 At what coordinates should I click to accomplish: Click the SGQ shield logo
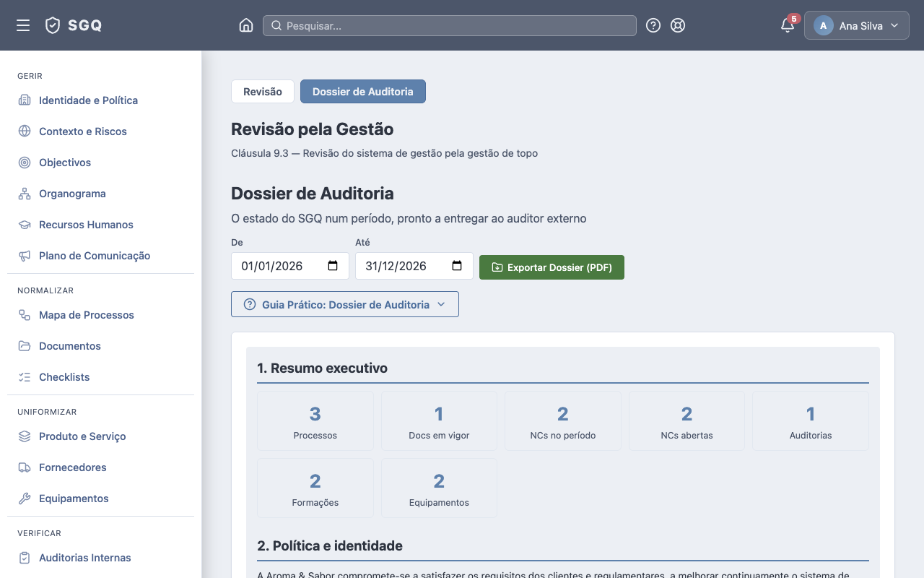click(x=52, y=25)
